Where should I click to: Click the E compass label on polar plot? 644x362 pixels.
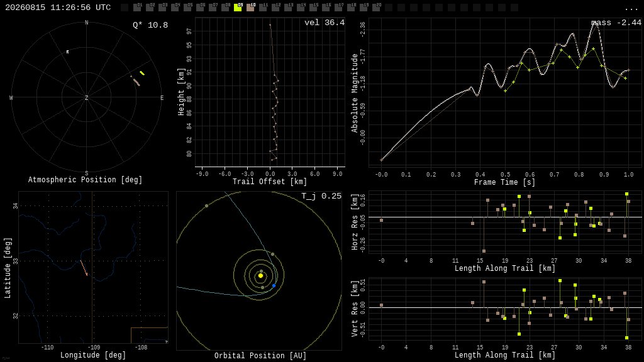click(x=162, y=97)
